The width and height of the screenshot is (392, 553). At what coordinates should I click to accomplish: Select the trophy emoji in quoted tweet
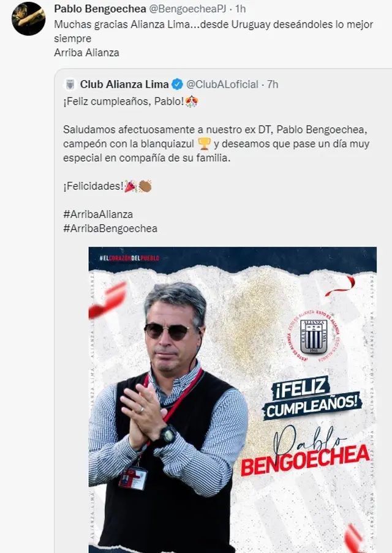click(204, 143)
